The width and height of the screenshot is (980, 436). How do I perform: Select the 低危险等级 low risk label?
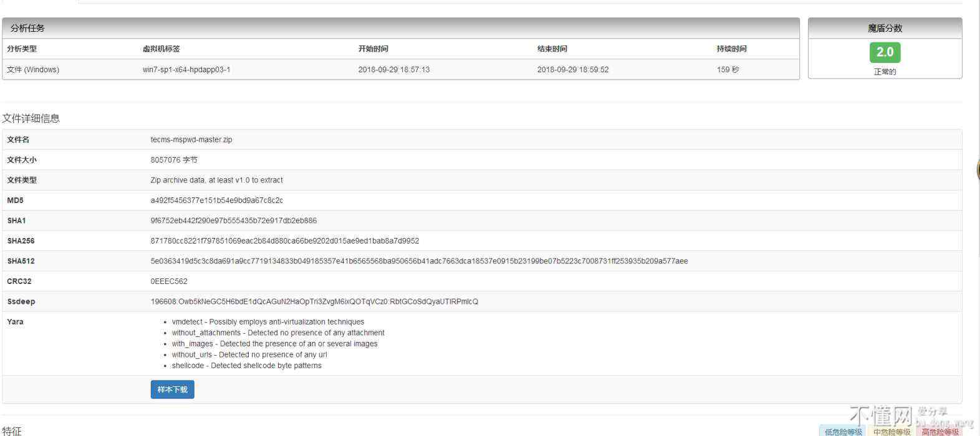click(x=842, y=431)
